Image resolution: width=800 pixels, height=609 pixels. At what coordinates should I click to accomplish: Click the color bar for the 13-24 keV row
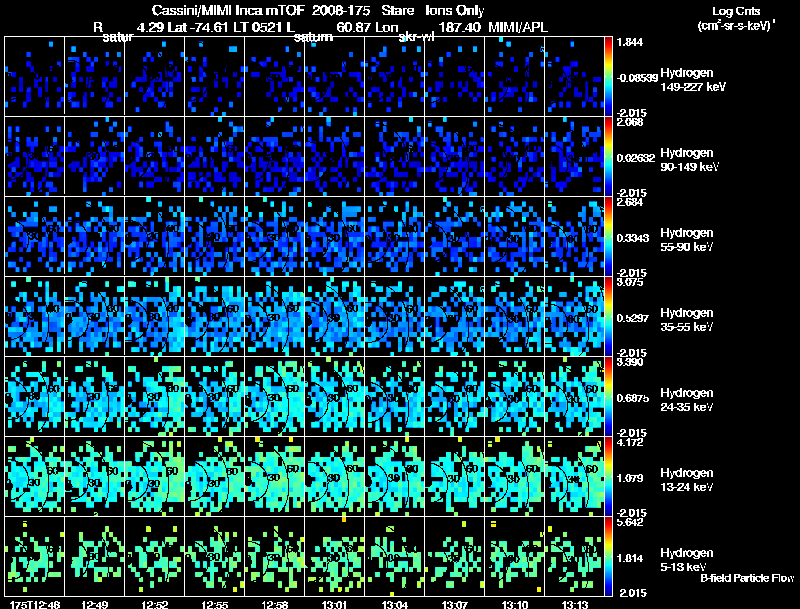608,476
